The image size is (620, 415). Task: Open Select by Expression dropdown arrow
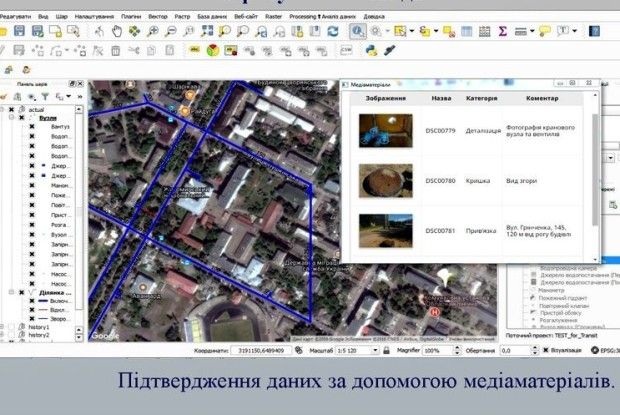coord(436,31)
